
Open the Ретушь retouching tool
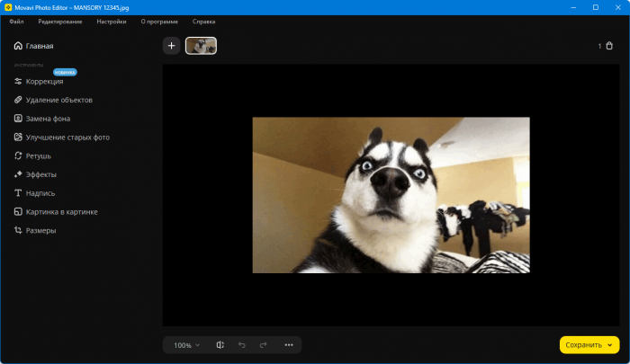38,155
